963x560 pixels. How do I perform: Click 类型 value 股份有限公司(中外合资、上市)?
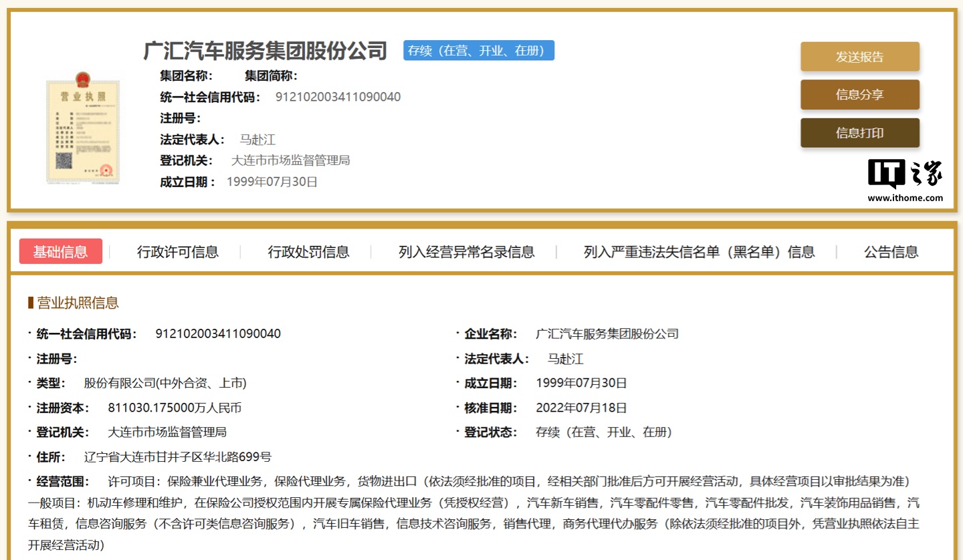pyautogui.click(x=165, y=383)
